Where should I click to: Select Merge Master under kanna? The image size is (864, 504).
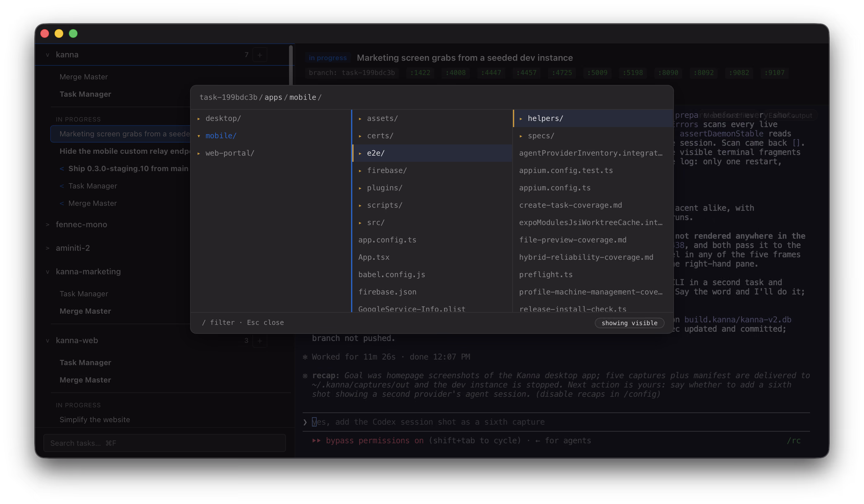84,77
